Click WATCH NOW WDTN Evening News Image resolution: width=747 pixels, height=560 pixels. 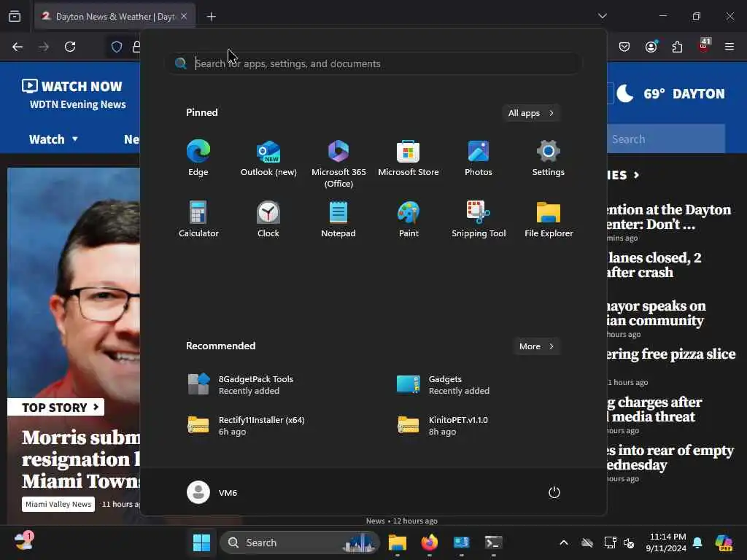[74, 94]
